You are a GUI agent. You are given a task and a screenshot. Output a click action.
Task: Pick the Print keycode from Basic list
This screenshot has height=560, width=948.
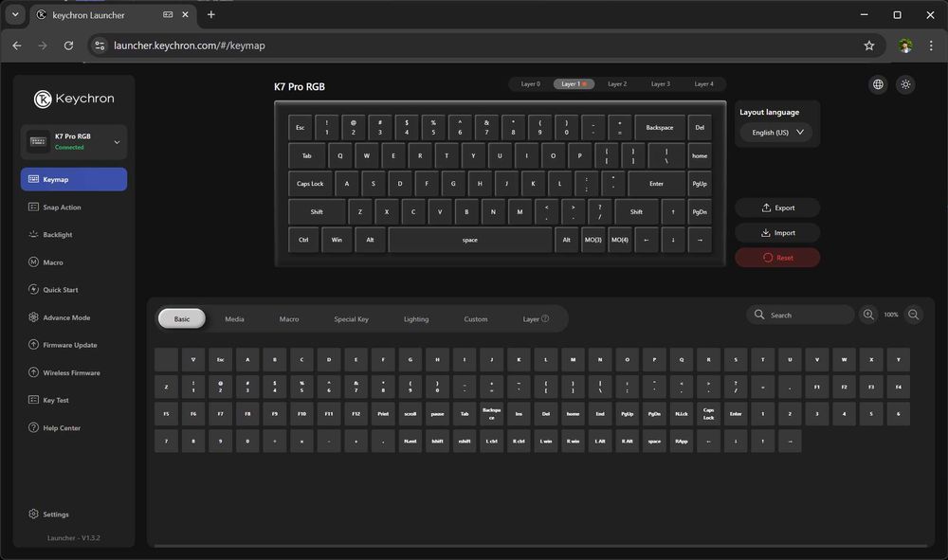coord(383,414)
